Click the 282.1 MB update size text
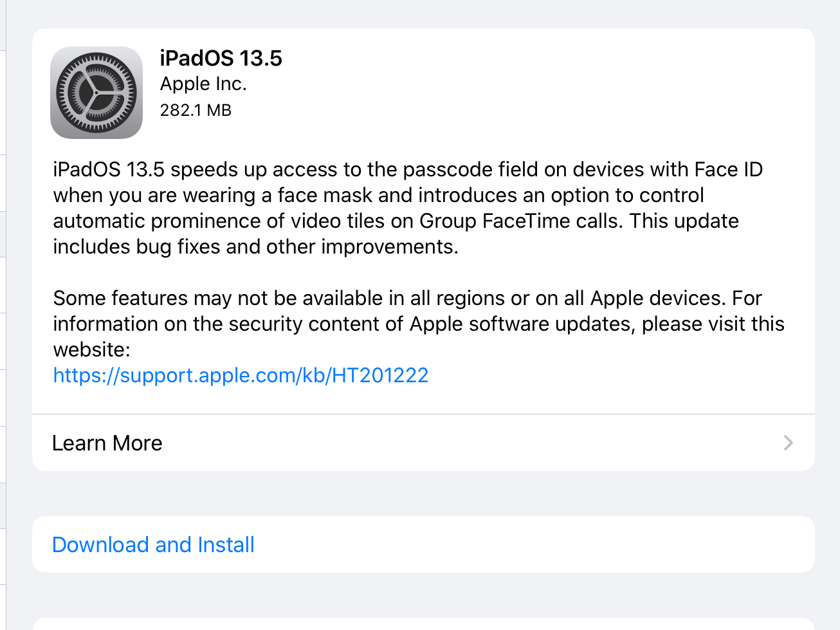Image resolution: width=840 pixels, height=630 pixels. tap(196, 110)
